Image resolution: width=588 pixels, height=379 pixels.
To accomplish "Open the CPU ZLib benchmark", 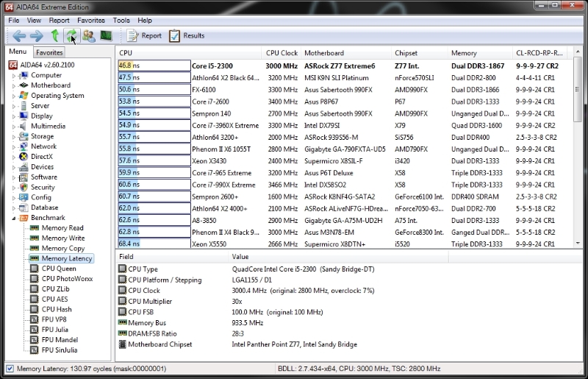I will click(x=56, y=289).
